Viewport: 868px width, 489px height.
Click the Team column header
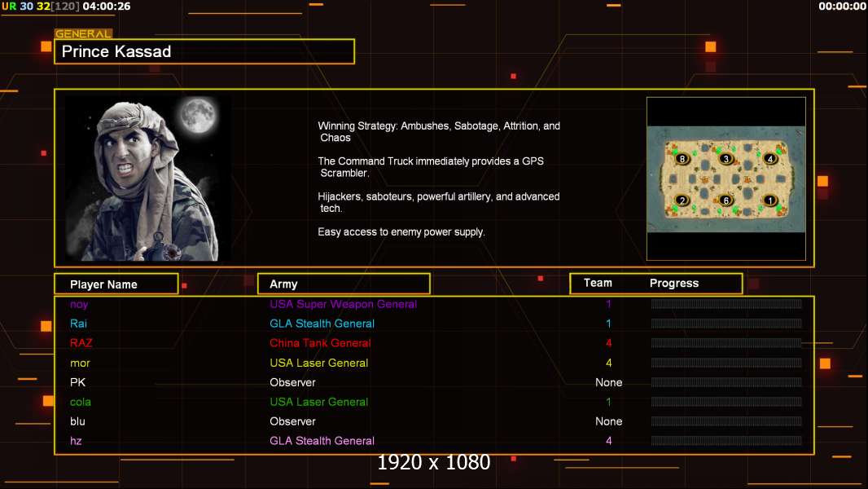(x=598, y=283)
